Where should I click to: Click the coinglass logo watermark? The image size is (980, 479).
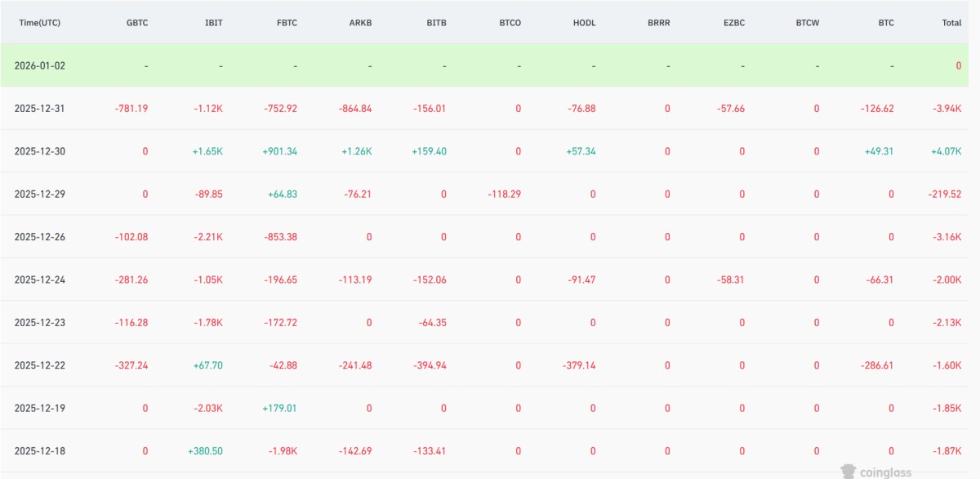(876, 471)
